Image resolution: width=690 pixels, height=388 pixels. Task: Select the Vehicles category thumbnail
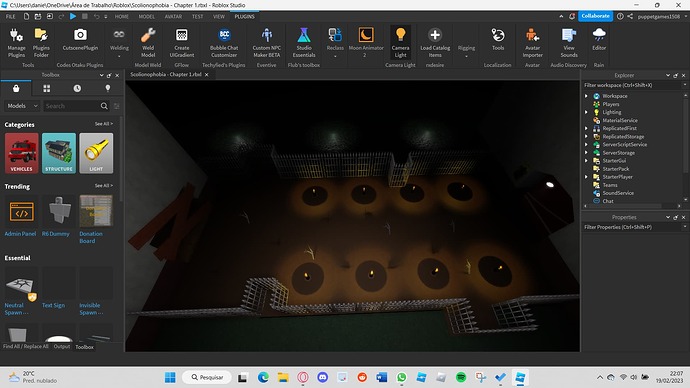(22, 153)
